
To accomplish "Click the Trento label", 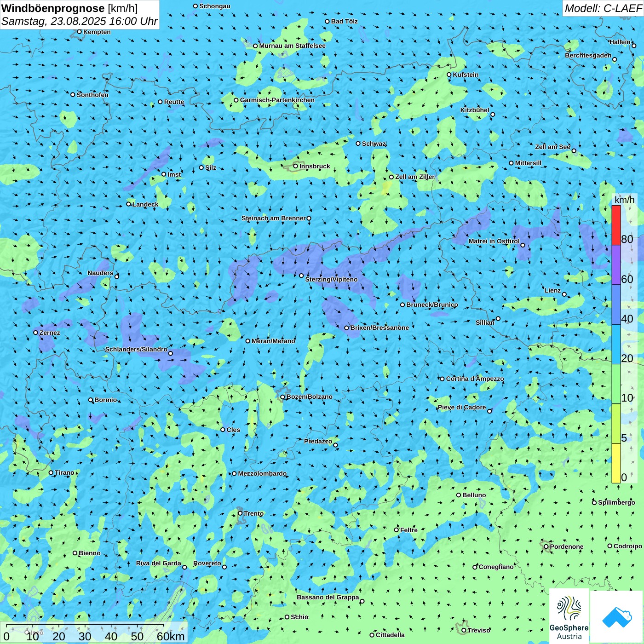I will pos(253,513).
